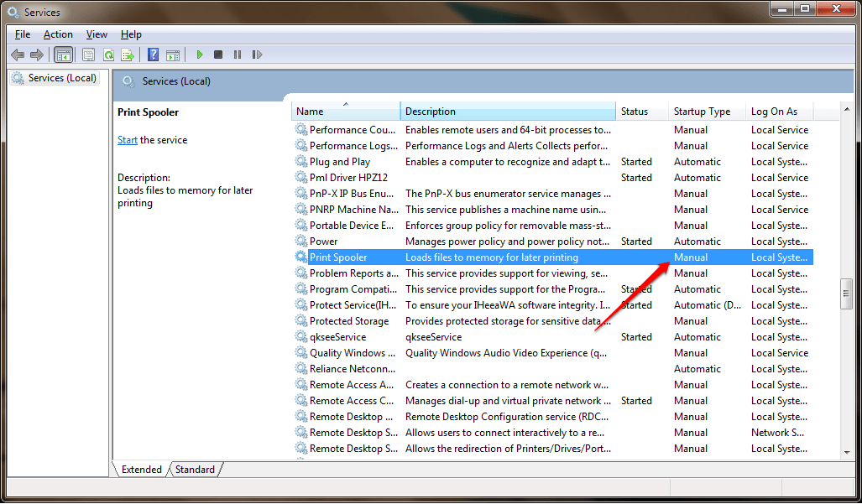
Task: Switch to the Extended tab
Action: click(141, 470)
